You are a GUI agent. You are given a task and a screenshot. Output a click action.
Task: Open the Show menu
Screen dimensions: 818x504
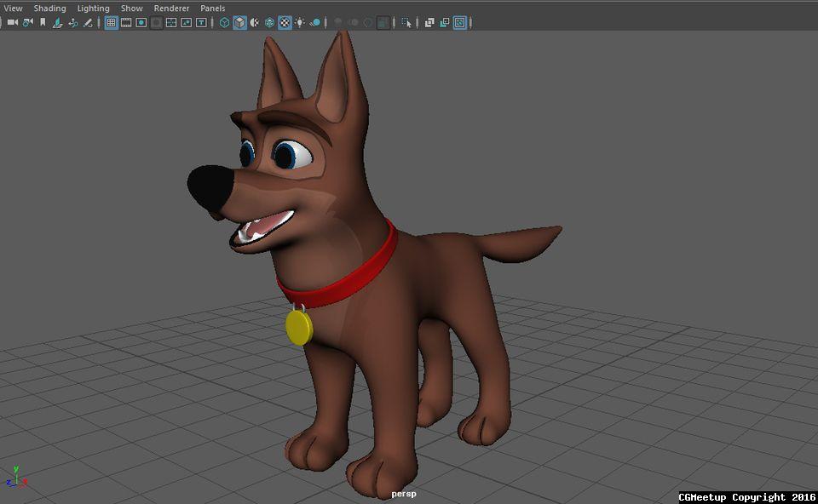131,9
